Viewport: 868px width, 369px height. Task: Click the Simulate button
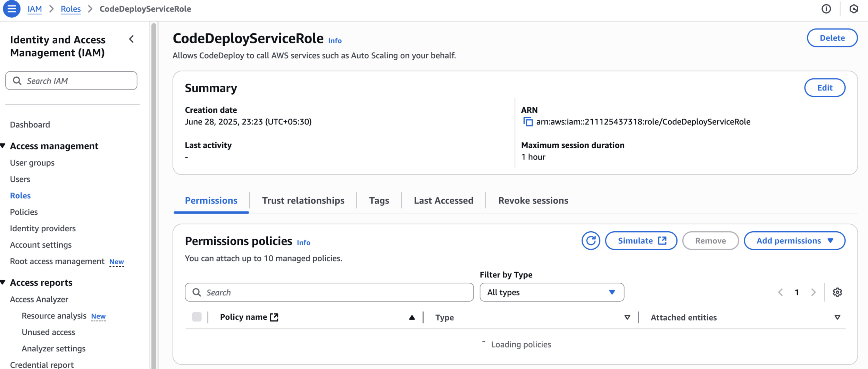(641, 241)
